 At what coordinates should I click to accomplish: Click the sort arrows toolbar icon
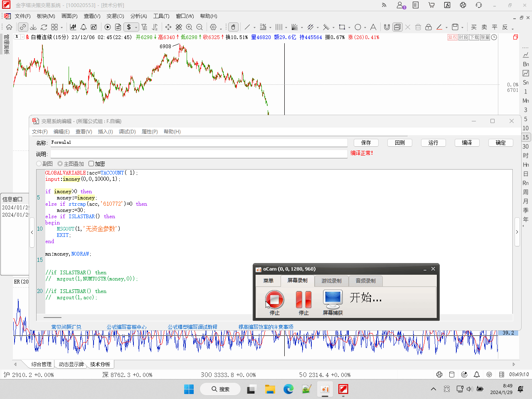click(155, 27)
